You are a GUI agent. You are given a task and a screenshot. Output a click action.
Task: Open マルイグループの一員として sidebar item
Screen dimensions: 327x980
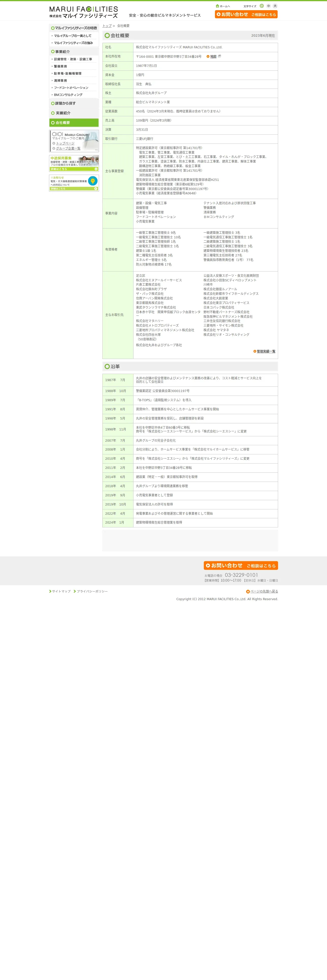click(x=72, y=36)
